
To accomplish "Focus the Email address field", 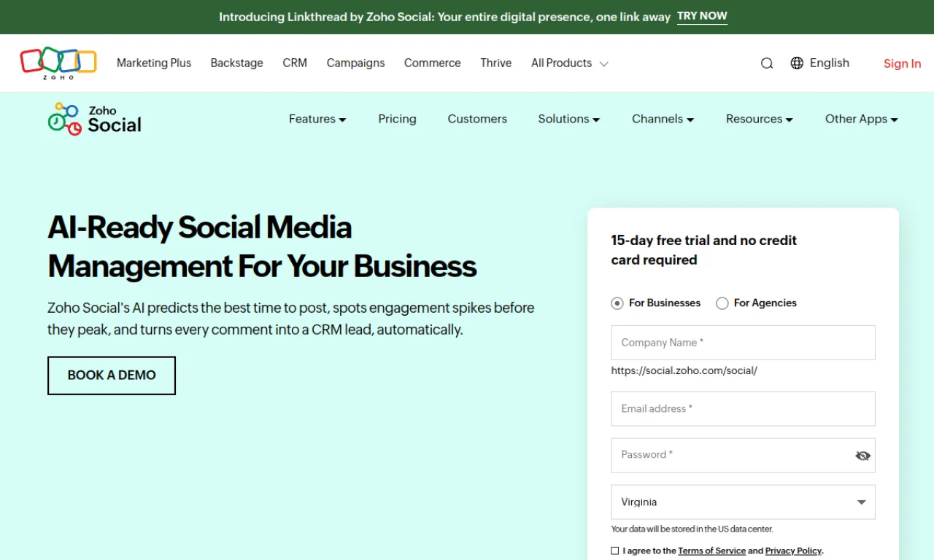I will click(x=743, y=409).
